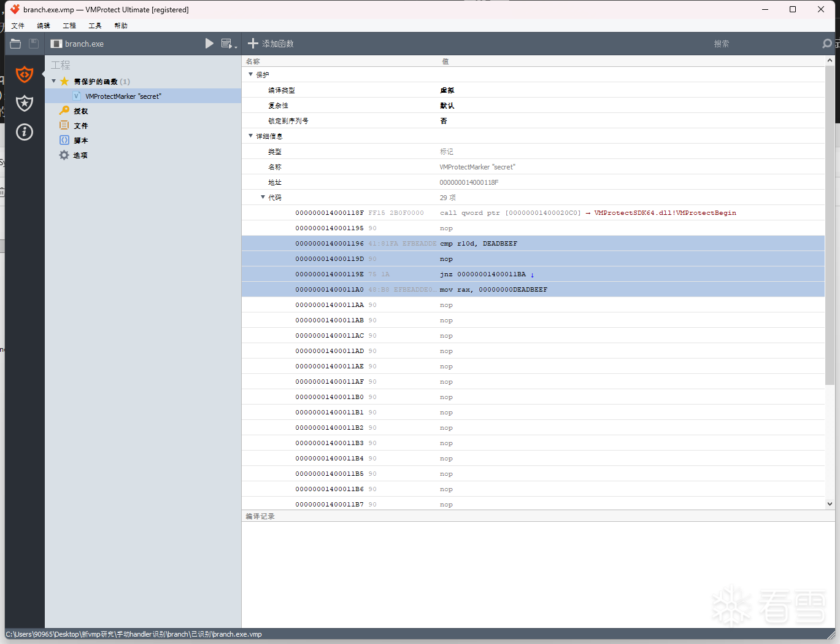Open the 选项 options gear item
Viewport: 840px width, 644px height.
click(x=74, y=155)
